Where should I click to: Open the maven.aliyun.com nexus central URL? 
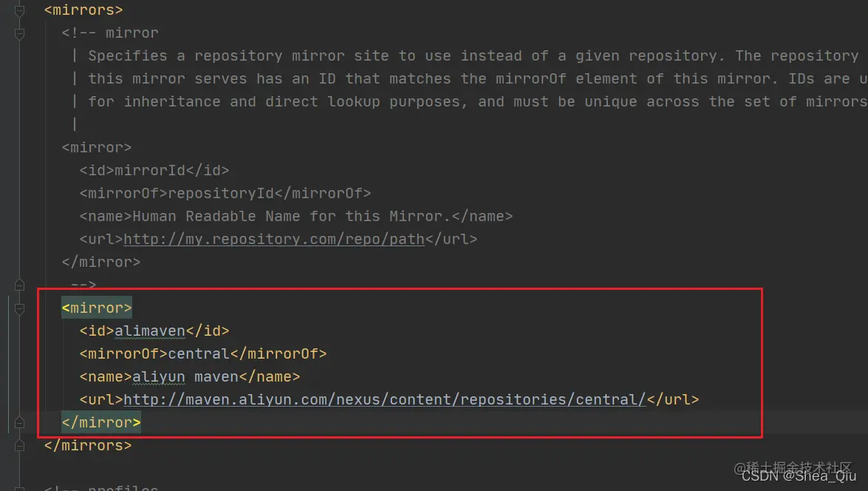pos(385,399)
